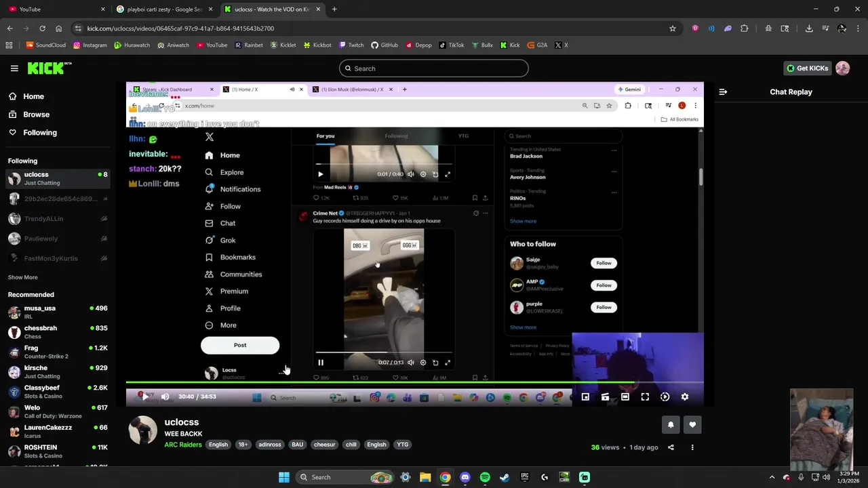Share the VOD via share icon
868x488 pixels.
[671, 447]
